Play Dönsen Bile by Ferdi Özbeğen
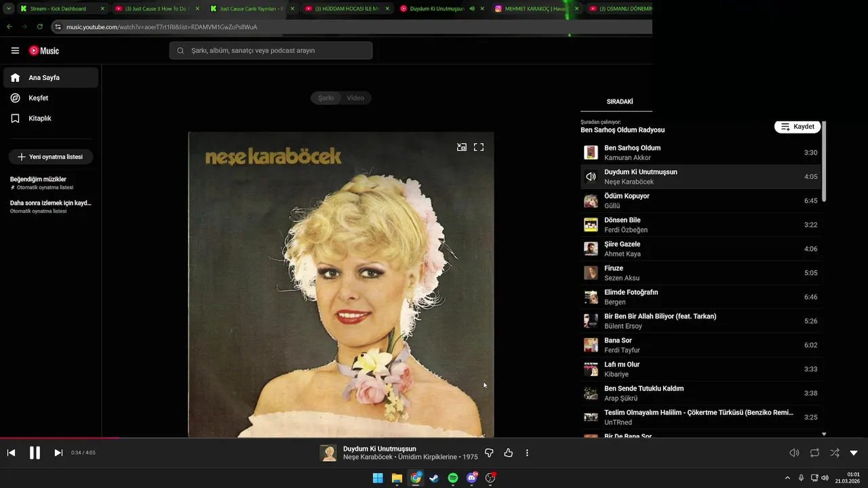868x488 pixels. click(x=701, y=225)
